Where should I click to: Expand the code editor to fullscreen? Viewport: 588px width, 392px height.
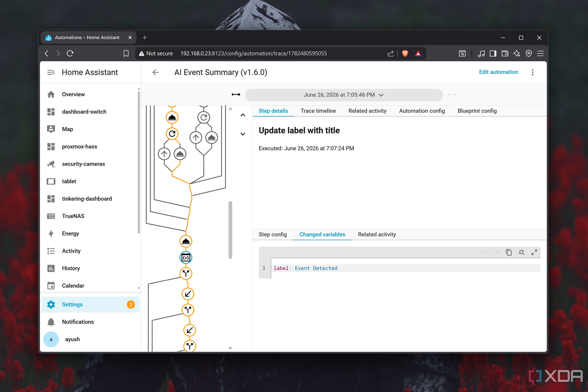(534, 252)
